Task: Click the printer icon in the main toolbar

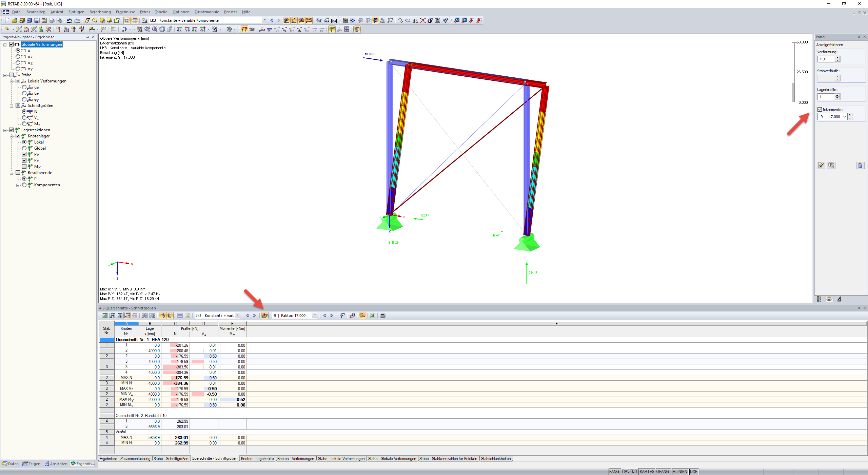Action: [x=52, y=20]
